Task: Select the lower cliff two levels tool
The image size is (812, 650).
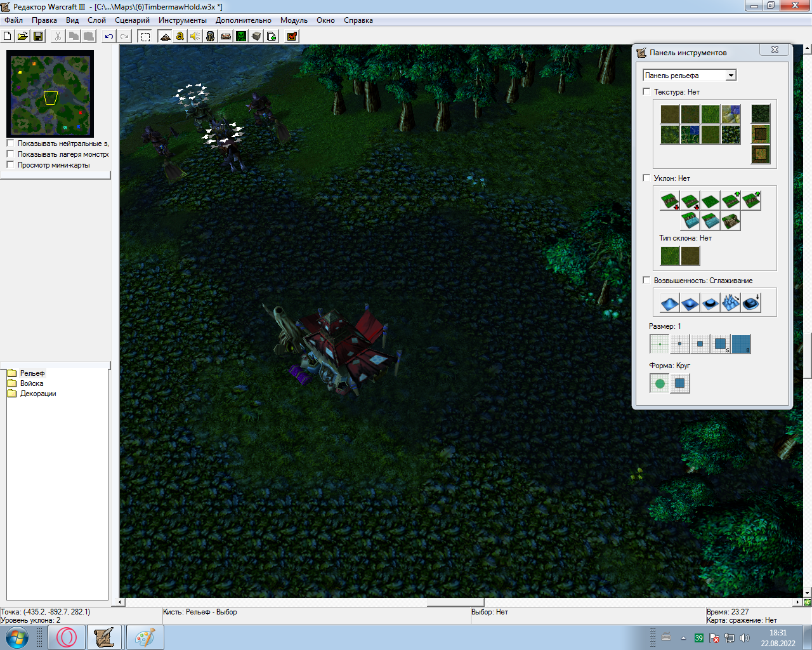Action: [670, 201]
